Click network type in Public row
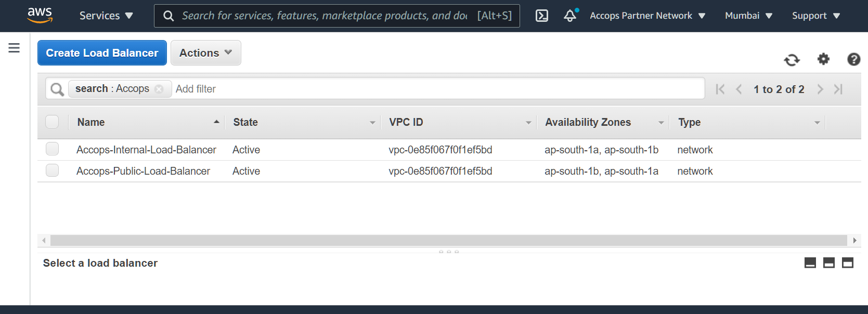 click(695, 171)
